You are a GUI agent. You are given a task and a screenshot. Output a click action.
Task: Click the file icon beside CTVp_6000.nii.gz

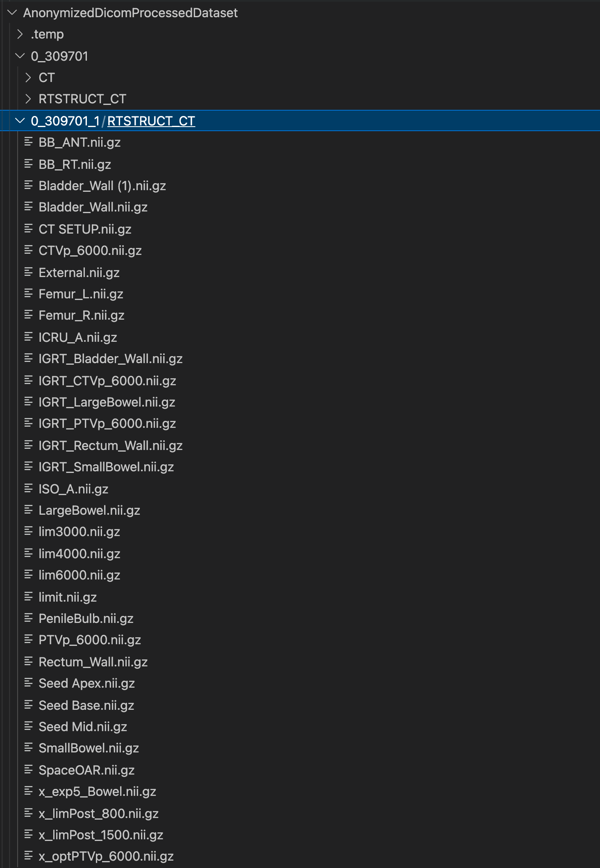pos(28,250)
